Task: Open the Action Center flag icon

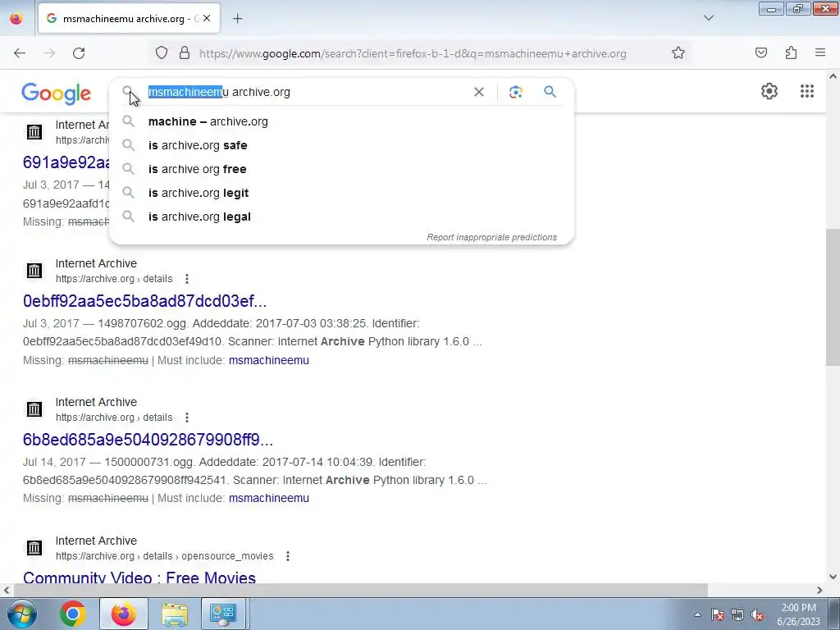Action: 718,614
